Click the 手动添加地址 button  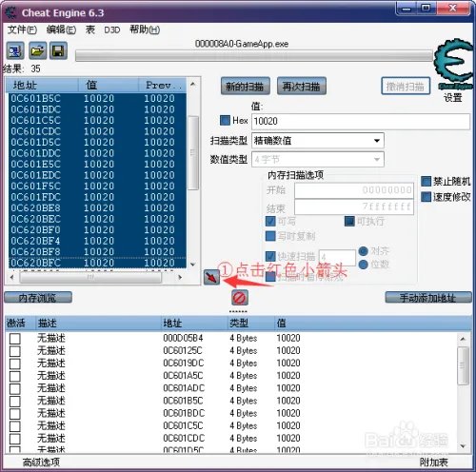coord(428,298)
